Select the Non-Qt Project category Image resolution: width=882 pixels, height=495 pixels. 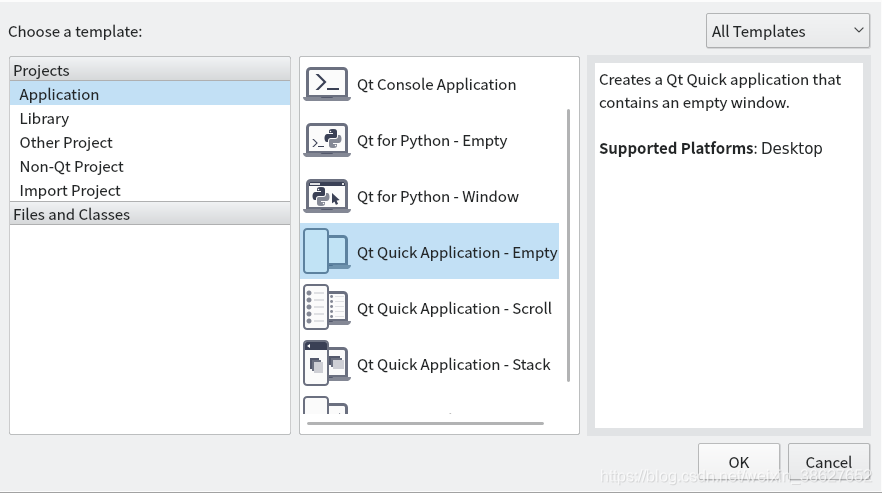(x=72, y=166)
